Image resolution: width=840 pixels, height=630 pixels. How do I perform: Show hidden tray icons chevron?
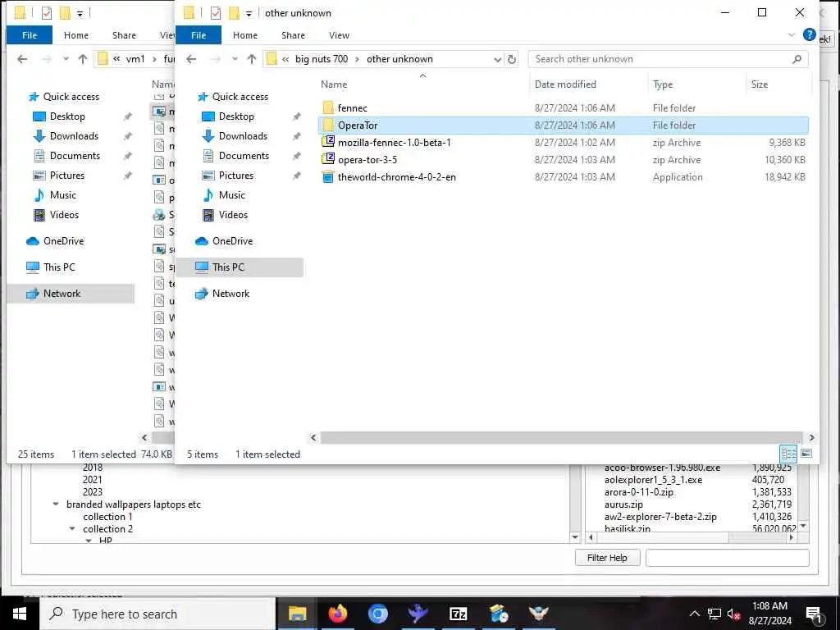click(x=694, y=614)
